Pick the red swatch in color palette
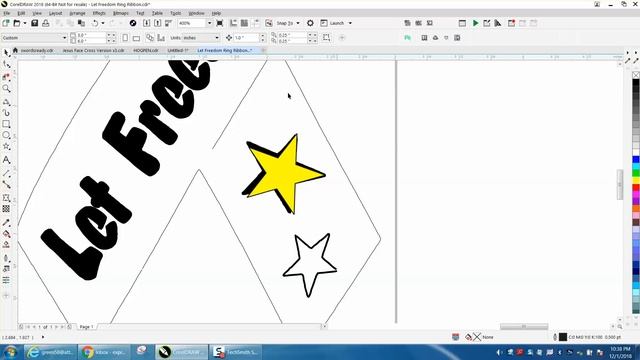Screen dimensions: 640x360 click(x=636, y=187)
